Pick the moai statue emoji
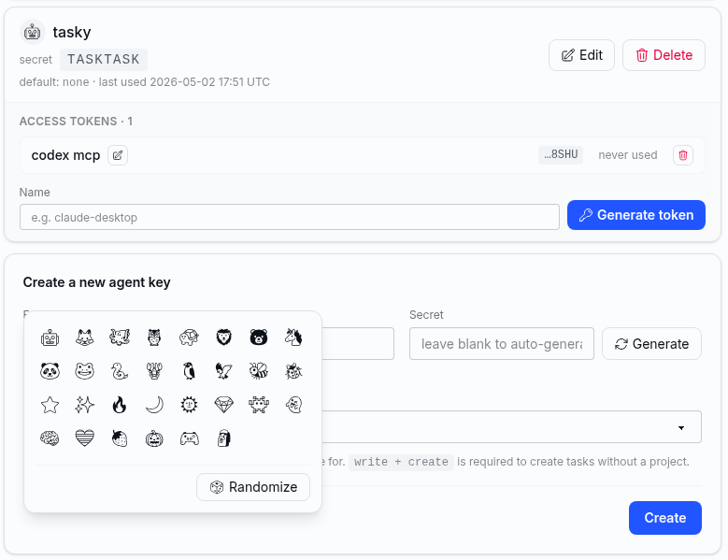 [x=223, y=438]
